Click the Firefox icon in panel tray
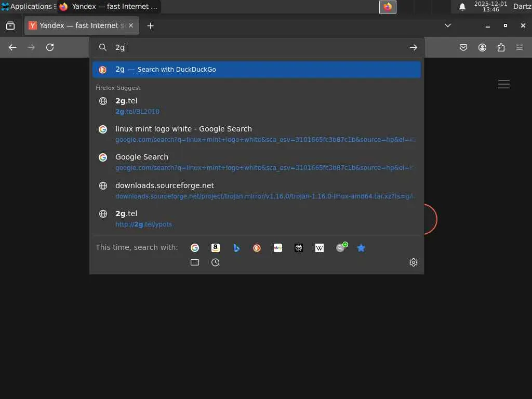532x399 pixels. pyautogui.click(x=388, y=7)
